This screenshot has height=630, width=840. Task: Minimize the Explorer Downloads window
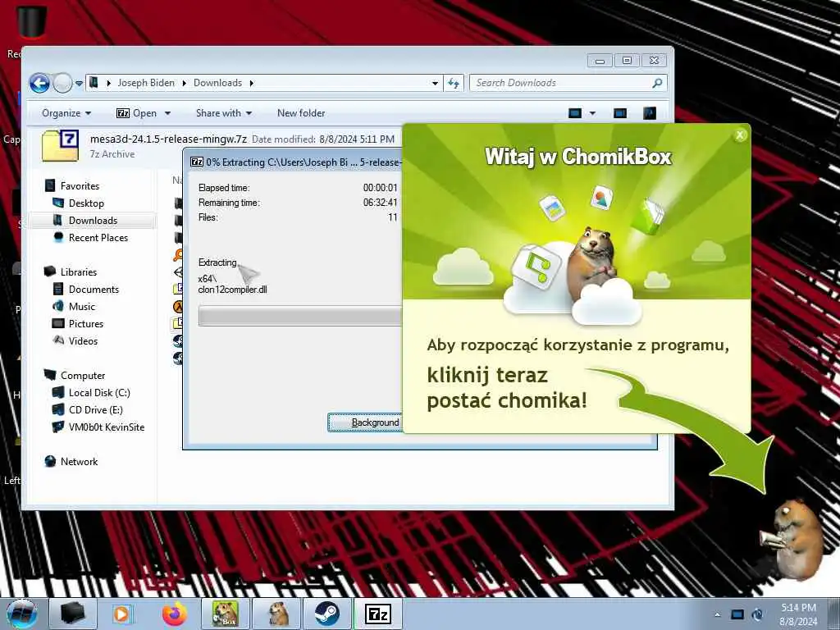600,61
